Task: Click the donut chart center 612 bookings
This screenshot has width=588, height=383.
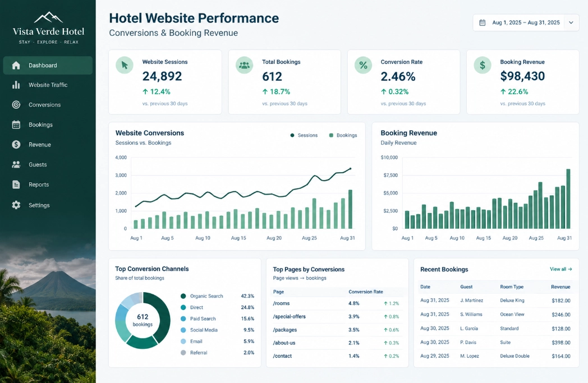Action: click(143, 320)
